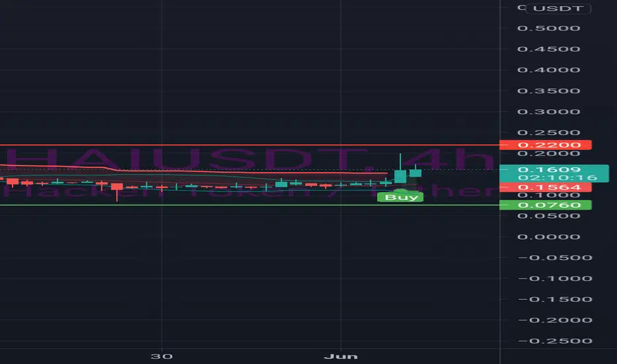This screenshot has width=617, height=364.
Task: Click the 0.5000 price axis value
Action: coord(549,28)
